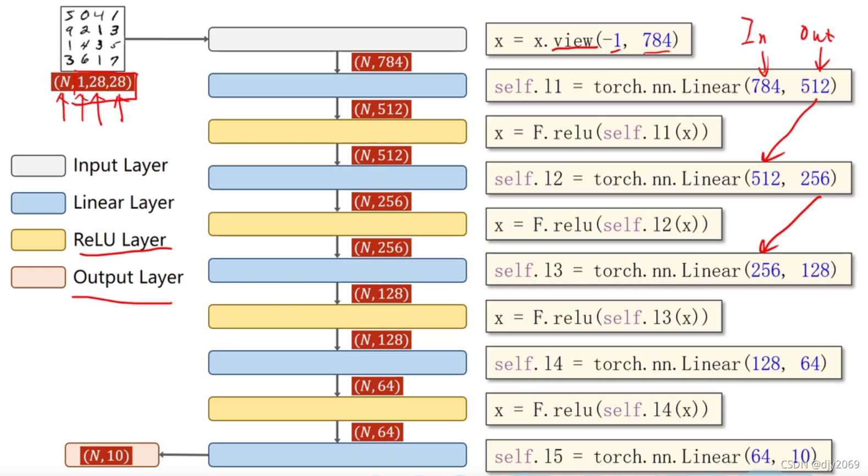The width and height of the screenshot is (868, 476).
Task: Click the blue Linear bar beside self.l3 code
Action: pyautogui.click(x=337, y=270)
